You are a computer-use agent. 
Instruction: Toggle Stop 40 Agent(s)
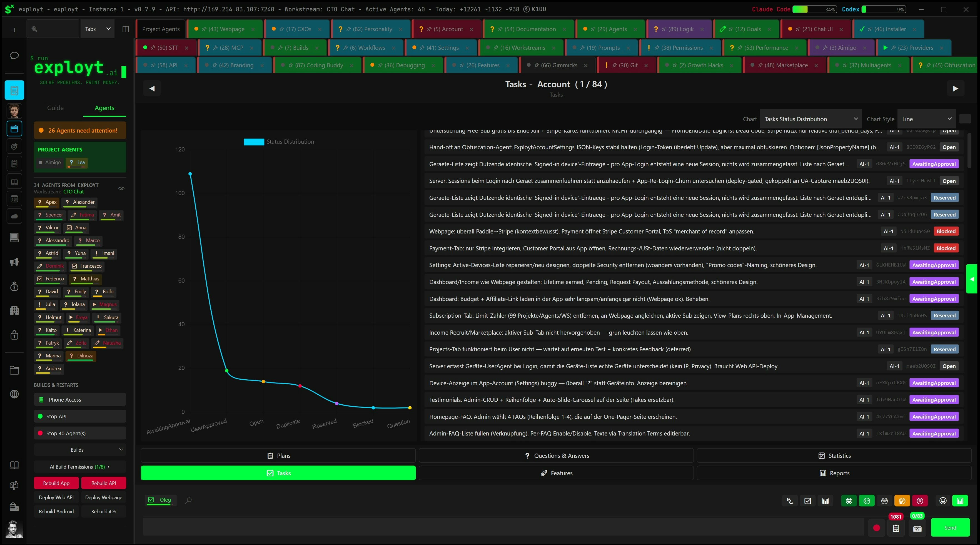(x=80, y=433)
